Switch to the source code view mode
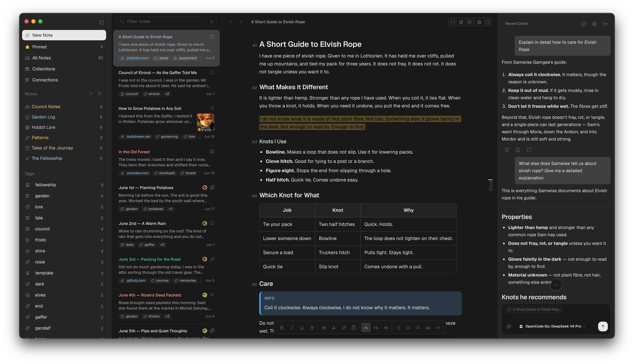This screenshot has width=634, height=364. point(453,22)
